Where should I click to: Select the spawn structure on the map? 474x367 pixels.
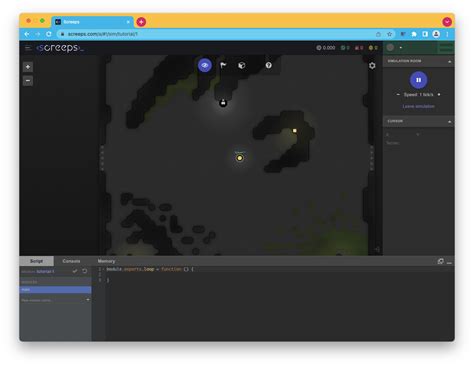pos(240,158)
